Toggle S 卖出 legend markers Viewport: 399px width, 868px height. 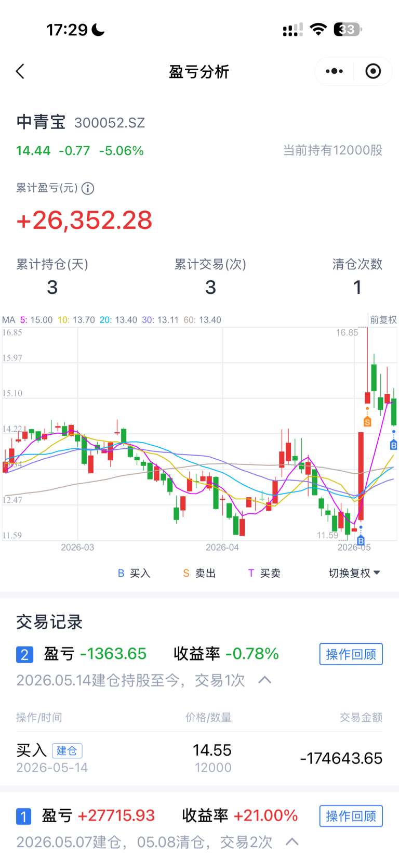(x=199, y=573)
